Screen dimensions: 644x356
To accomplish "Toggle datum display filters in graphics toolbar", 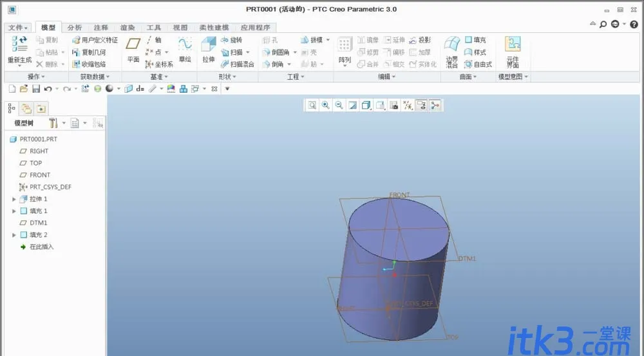I will click(408, 106).
